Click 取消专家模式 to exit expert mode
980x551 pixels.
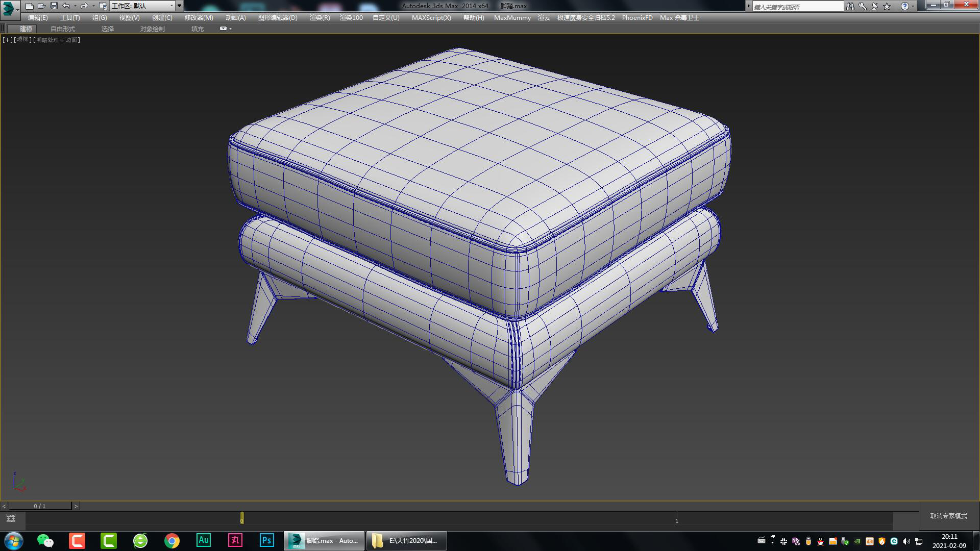(x=948, y=516)
